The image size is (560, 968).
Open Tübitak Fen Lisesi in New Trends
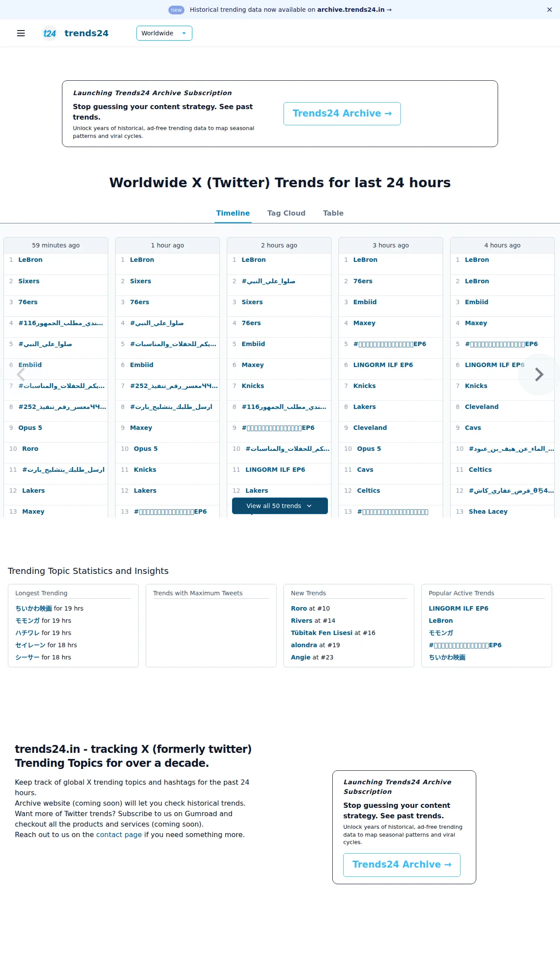click(x=321, y=633)
